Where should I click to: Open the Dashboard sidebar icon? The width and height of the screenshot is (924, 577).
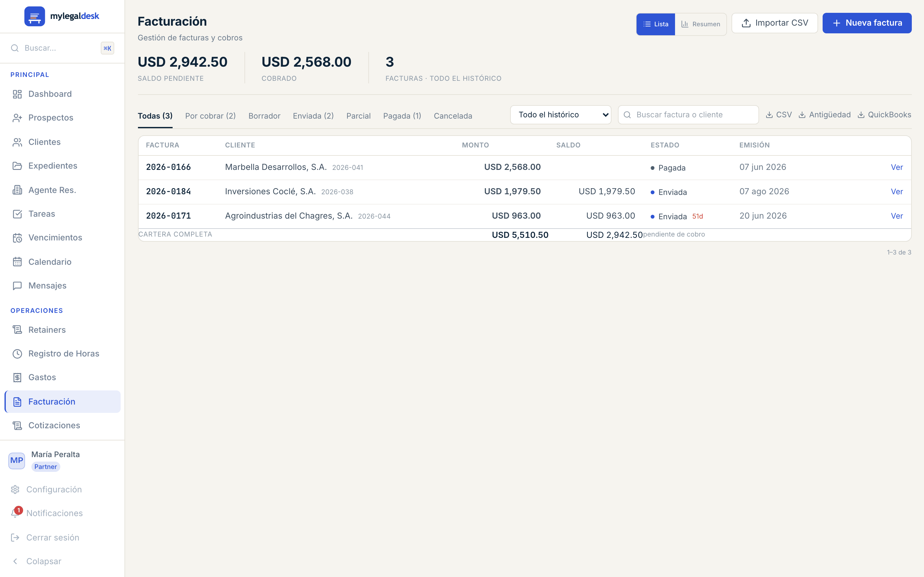pyautogui.click(x=17, y=94)
